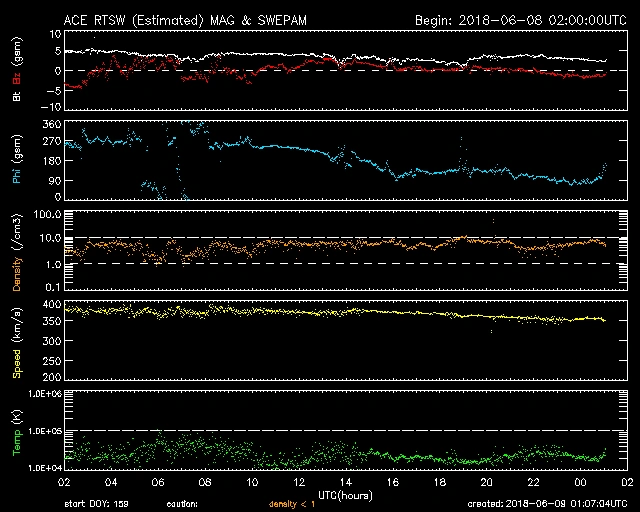Click the title 'ACE RTSW (Estimated) MAG & SWEPAM'
Screen dimensions: 640x512
pyautogui.click(x=185, y=20)
